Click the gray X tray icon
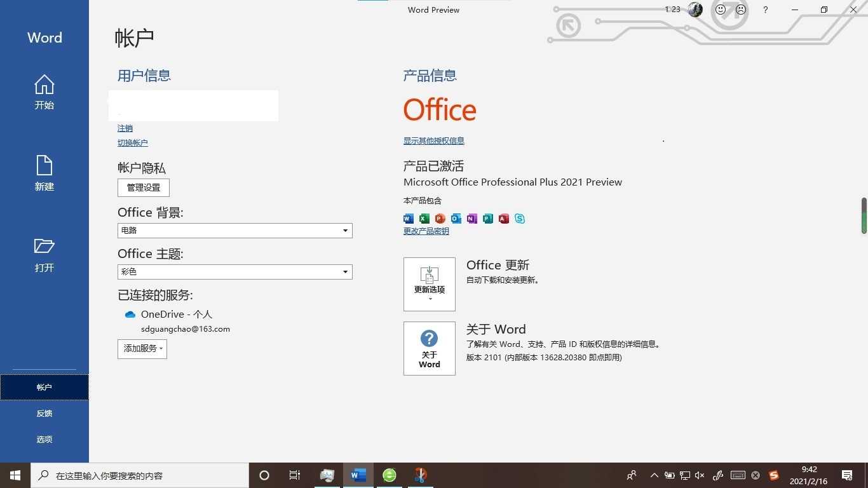This screenshot has width=868, height=488. 756,475
